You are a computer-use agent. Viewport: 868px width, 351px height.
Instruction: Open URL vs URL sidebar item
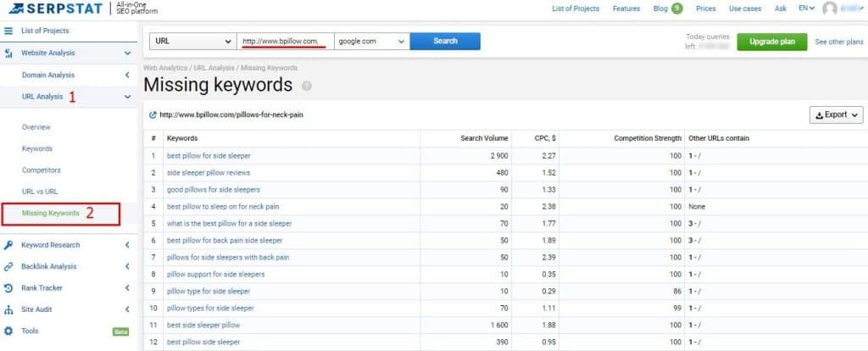click(40, 192)
